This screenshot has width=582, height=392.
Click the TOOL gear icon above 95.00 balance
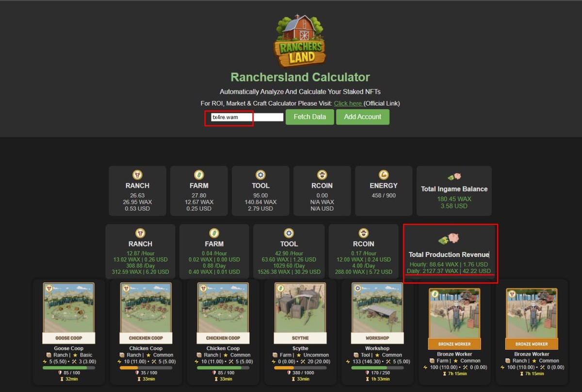(260, 175)
